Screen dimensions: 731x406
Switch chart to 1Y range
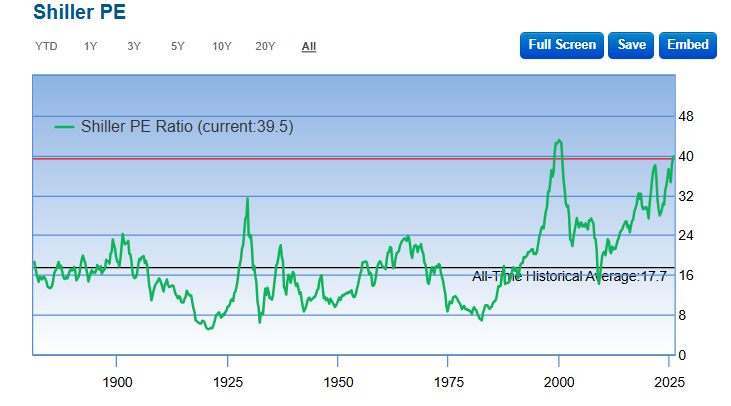[x=90, y=47]
